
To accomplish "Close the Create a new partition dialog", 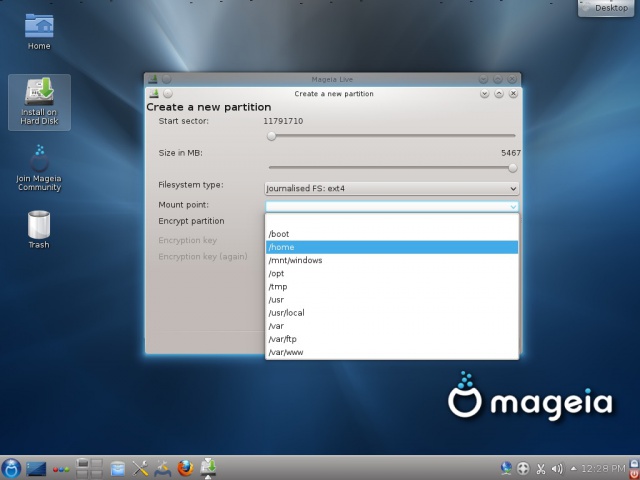I will (513, 93).
